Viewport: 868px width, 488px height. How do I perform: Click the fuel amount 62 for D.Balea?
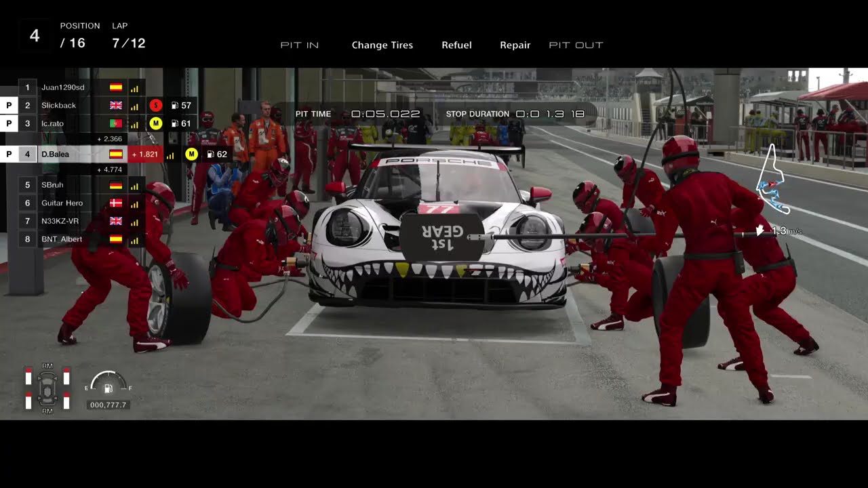click(222, 155)
